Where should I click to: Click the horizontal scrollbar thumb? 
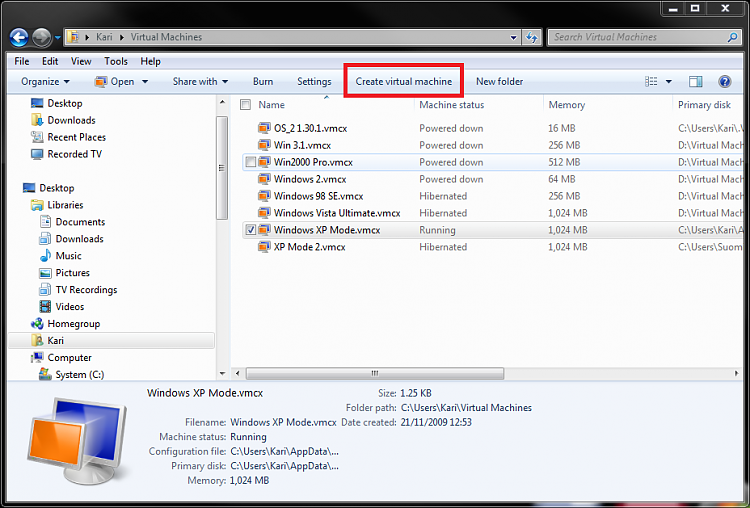pos(375,373)
